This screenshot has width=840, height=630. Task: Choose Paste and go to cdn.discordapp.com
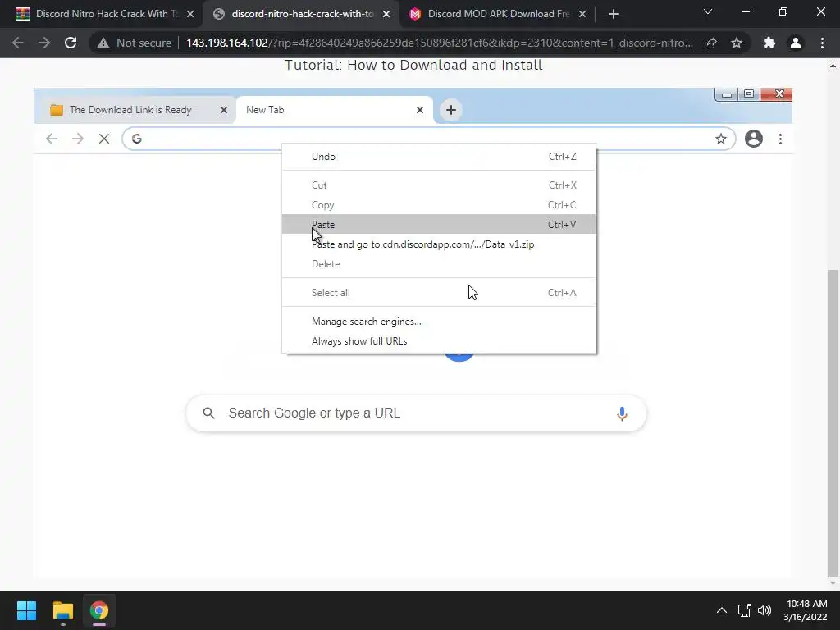tap(439, 244)
